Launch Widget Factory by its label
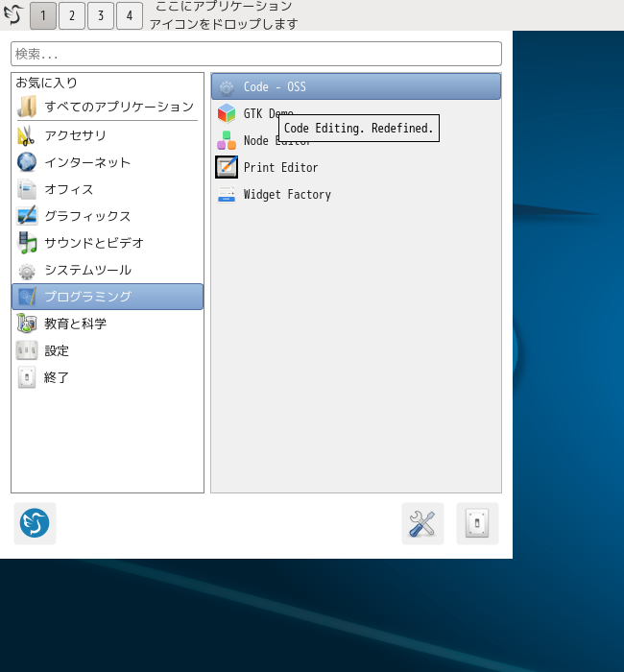The width and height of the screenshot is (624, 672). coord(287,195)
